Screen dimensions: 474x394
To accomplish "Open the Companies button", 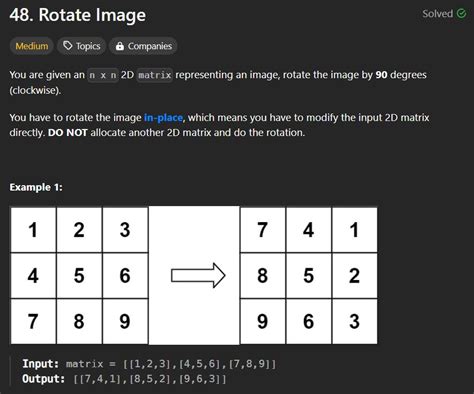I will pyautogui.click(x=143, y=46).
